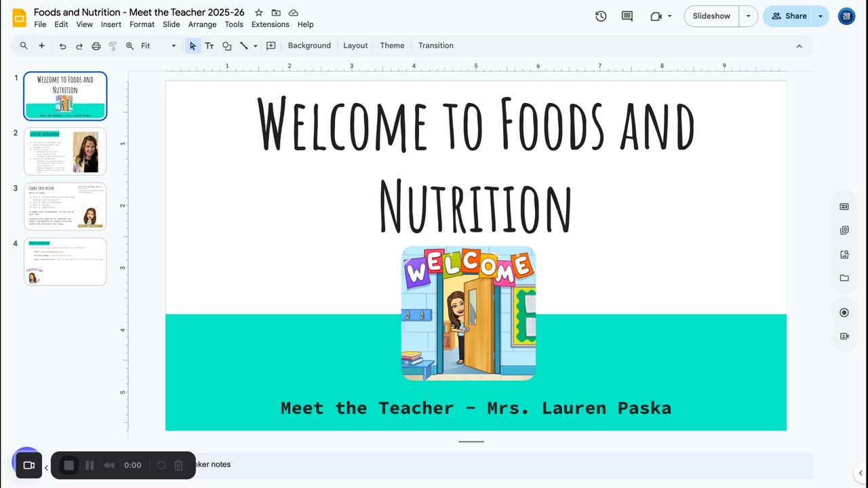The width and height of the screenshot is (868, 488).
Task: Show all comments panel
Action: click(x=627, y=16)
